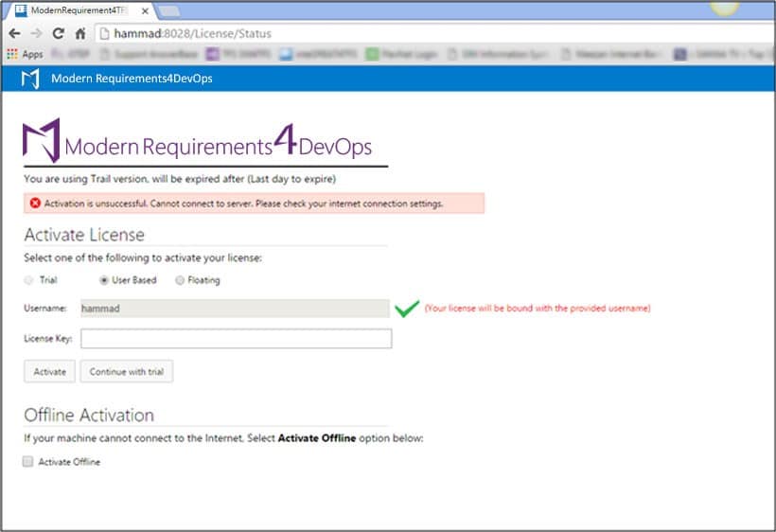Viewport: 776px width, 532px height.
Task: Click the page icon in the address bar
Action: [x=104, y=34]
